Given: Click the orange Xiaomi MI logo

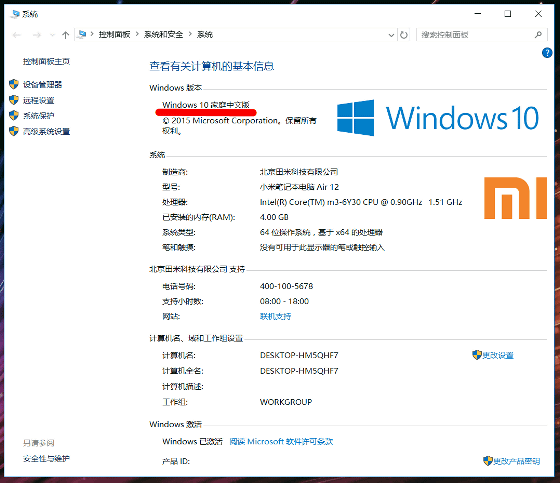Looking at the screenshot, I should 515,198.
